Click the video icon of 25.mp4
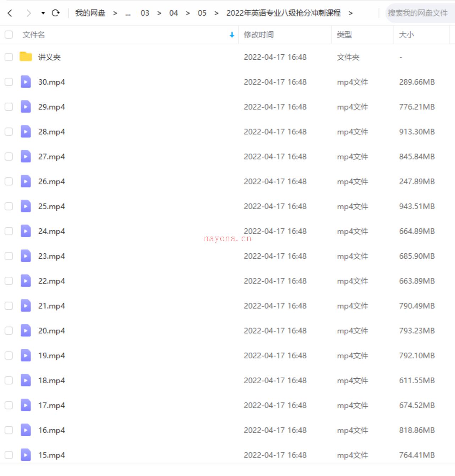 pyautogui.click(x=26, y=206)
